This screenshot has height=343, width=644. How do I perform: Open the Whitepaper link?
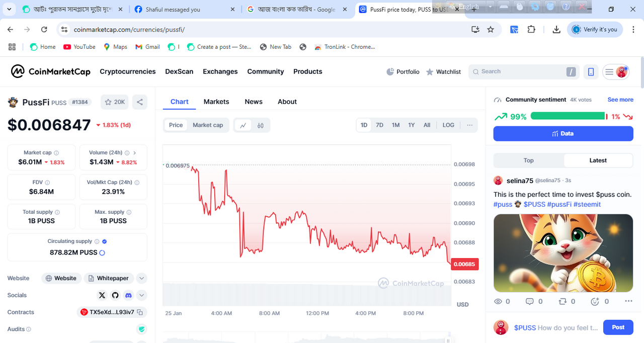tap(109, 278)
